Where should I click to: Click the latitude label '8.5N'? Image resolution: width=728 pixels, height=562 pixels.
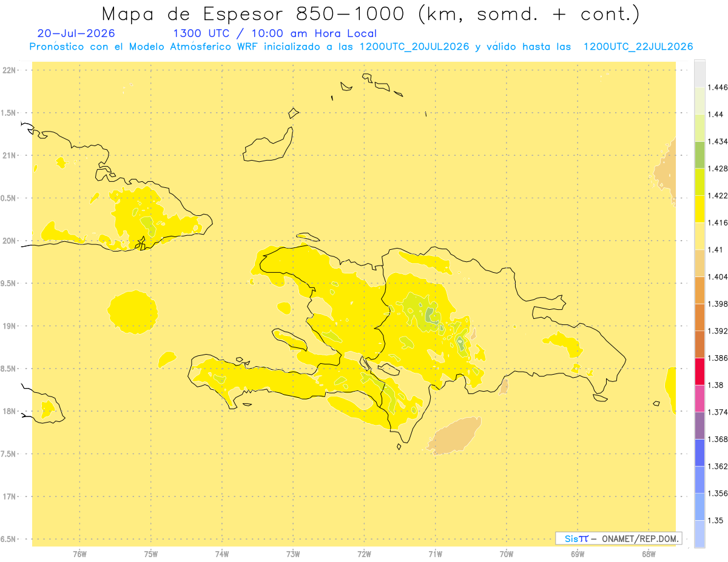(9, 369)
